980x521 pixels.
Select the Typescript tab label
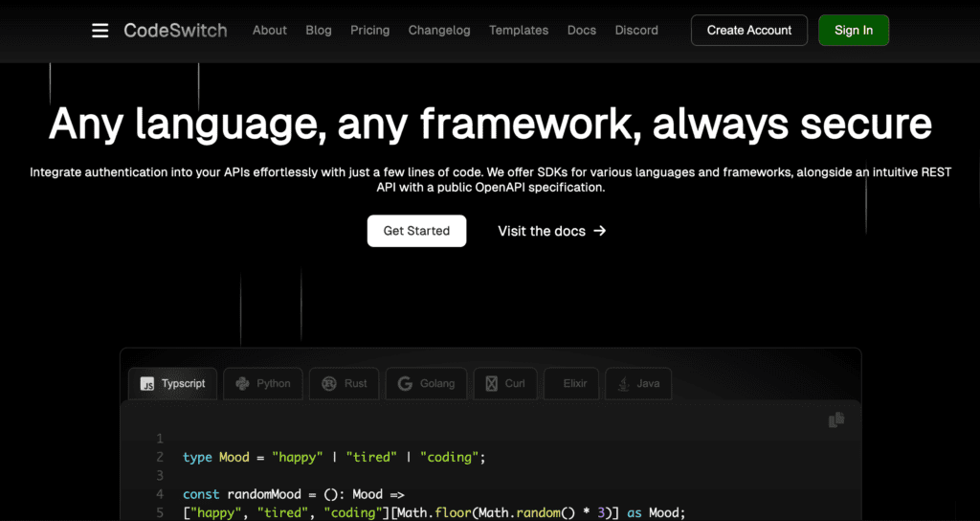pos(183,383)
